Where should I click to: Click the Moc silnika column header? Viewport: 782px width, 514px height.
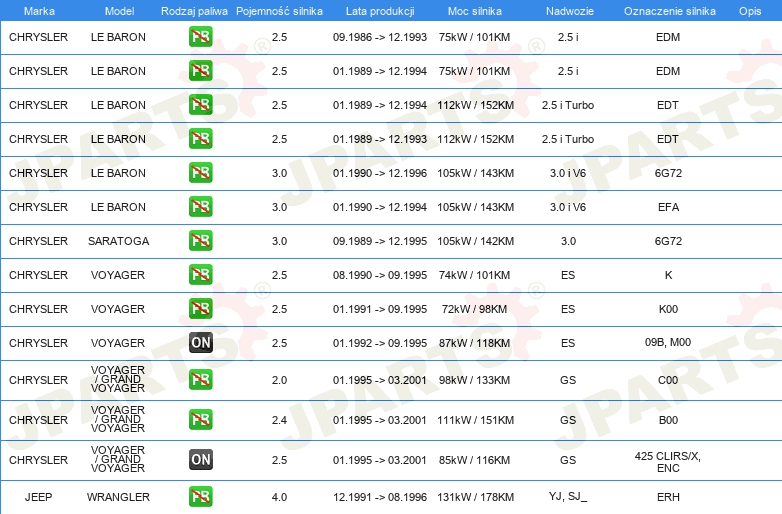475,11
